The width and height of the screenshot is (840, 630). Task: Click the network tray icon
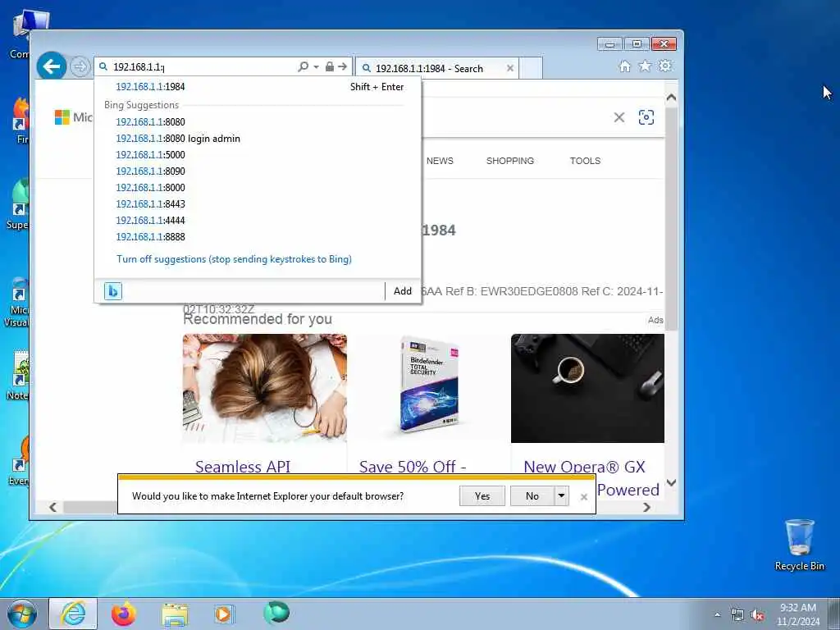737,615
